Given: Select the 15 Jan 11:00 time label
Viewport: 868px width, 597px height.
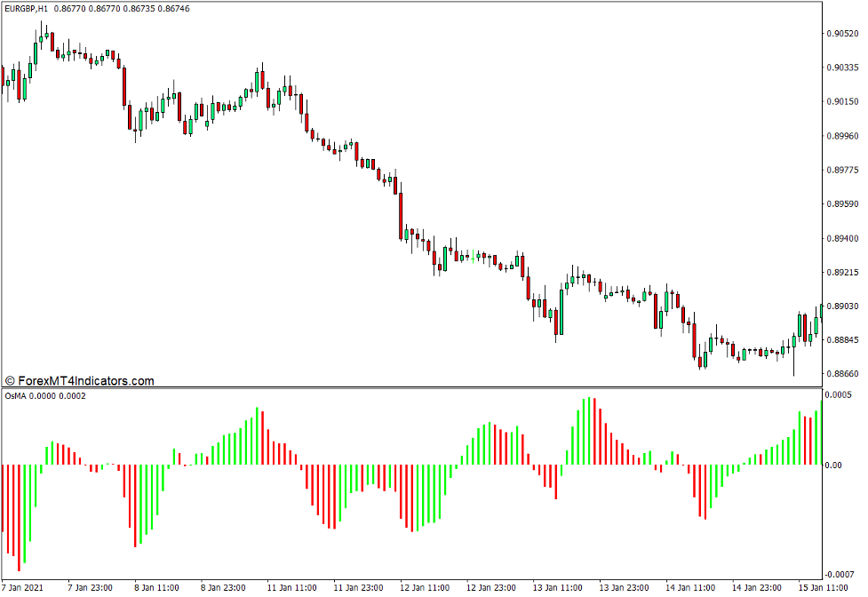Looking at the screenshot, I should coord(824,587).
